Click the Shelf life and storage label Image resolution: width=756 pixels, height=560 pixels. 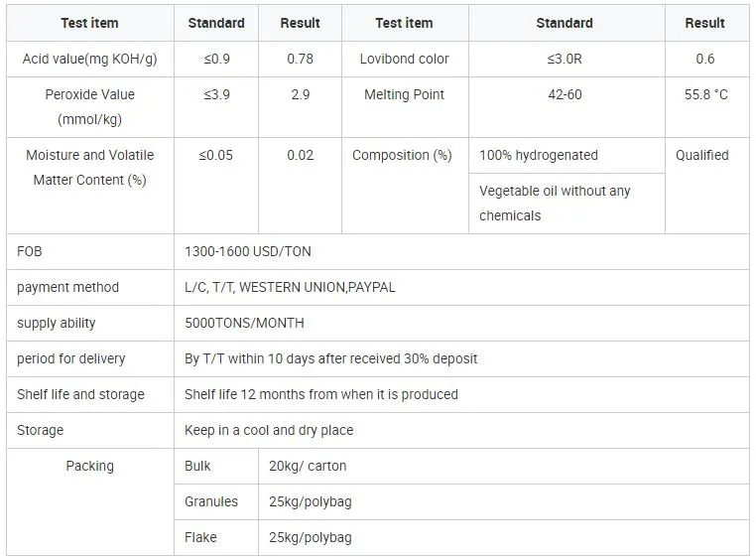point(80,394)
